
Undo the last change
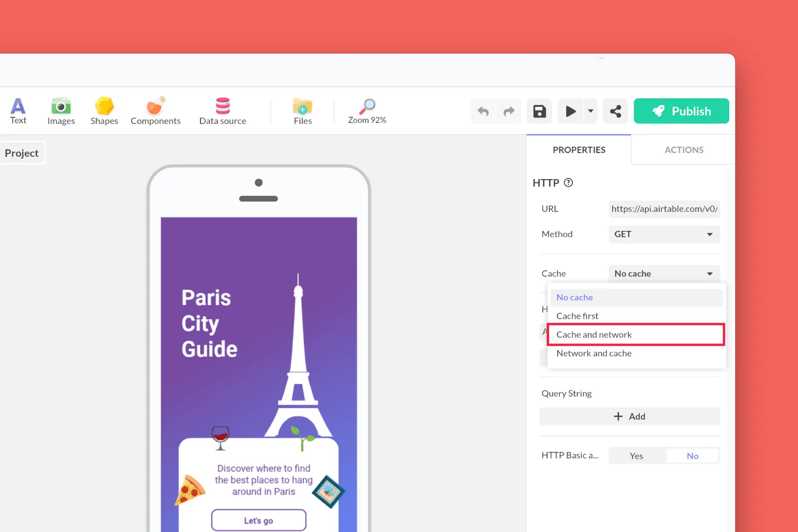click(x=483, y=111)
